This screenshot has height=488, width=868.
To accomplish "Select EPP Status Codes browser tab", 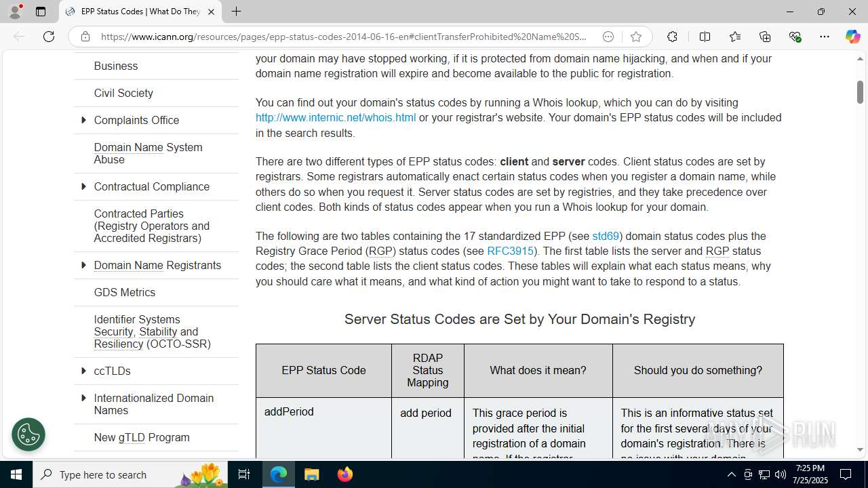I will 140,12.
